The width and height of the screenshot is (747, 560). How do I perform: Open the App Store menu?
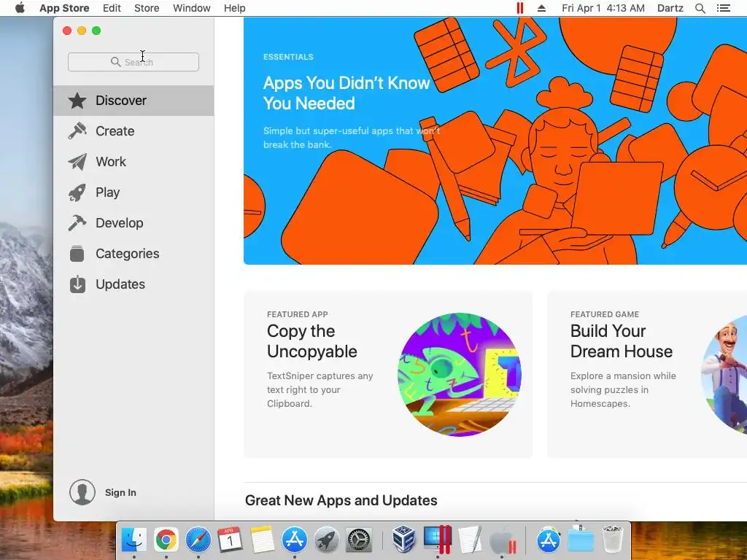[x=64, y=8]
